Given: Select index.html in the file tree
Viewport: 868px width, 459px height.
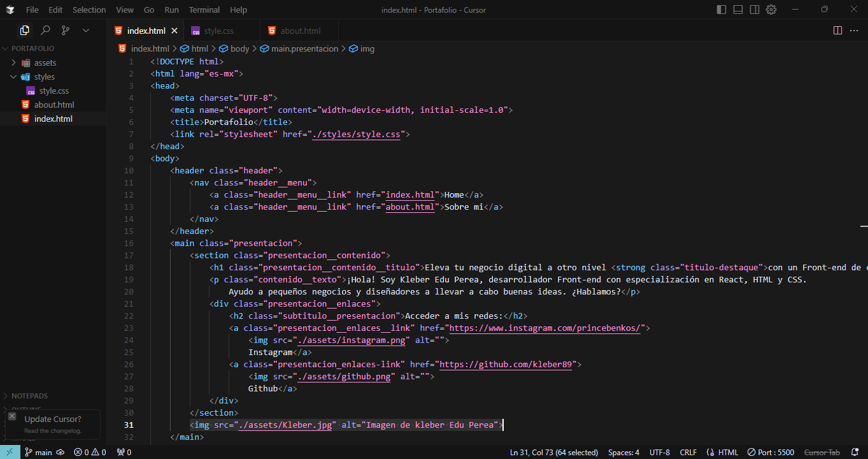Looking at the screenshot, I should pyautogui.click(x=53, y=119).
